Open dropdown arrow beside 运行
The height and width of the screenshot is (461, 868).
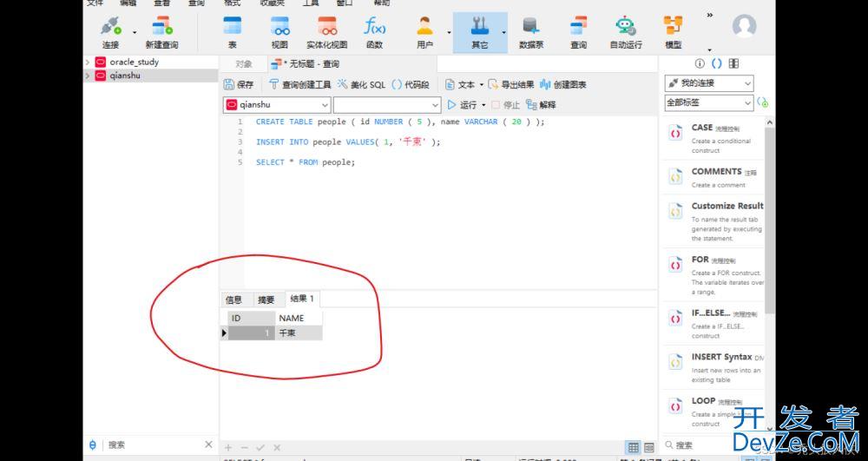tap(483, 104)
